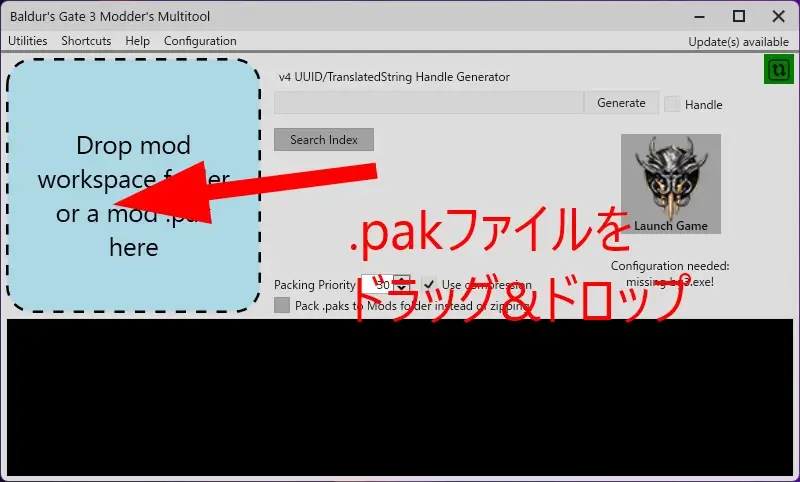Open the Help menu

click(137, 41)
